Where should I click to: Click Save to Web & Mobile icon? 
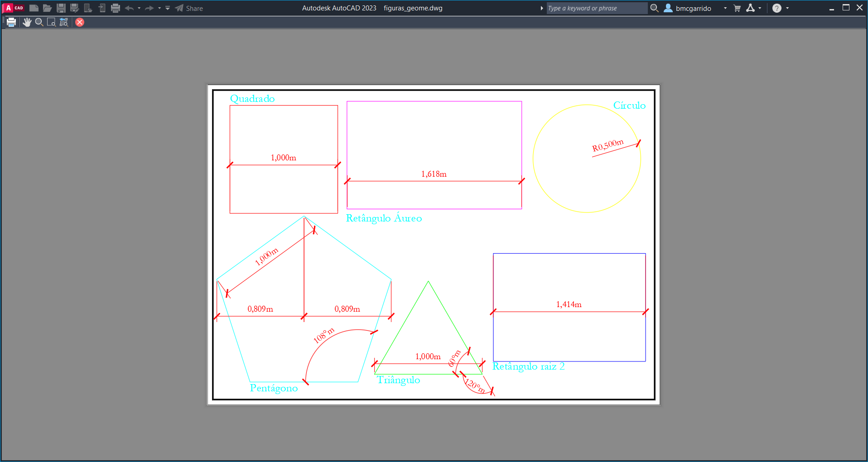(102, 8)
